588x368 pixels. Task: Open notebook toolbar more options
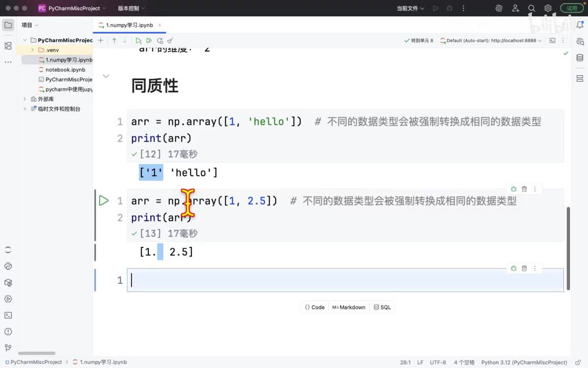click(x=563, y=40)
